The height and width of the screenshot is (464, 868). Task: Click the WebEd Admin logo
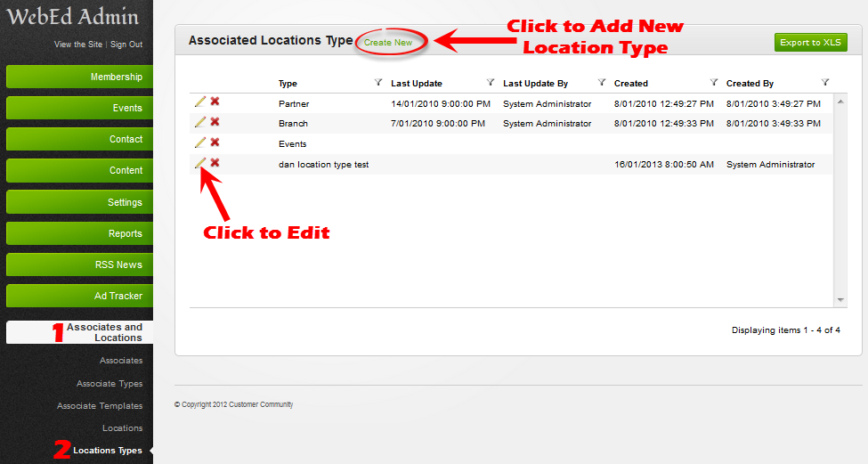72,17
